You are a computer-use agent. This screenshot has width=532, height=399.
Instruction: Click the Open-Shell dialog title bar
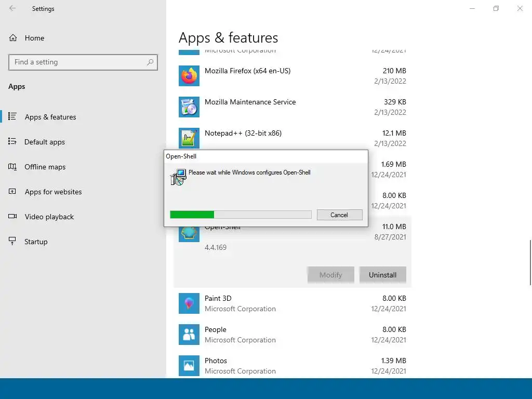point(266,156)
